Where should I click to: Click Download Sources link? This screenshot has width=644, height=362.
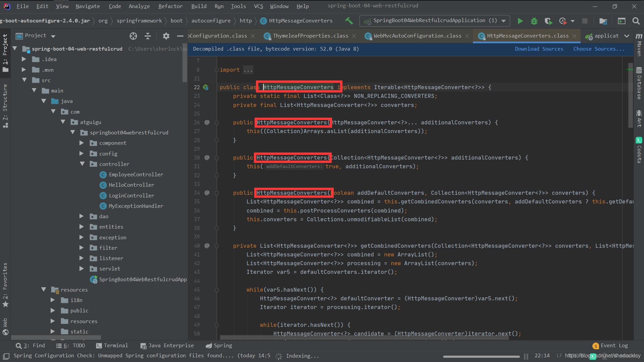coord(539,49)
